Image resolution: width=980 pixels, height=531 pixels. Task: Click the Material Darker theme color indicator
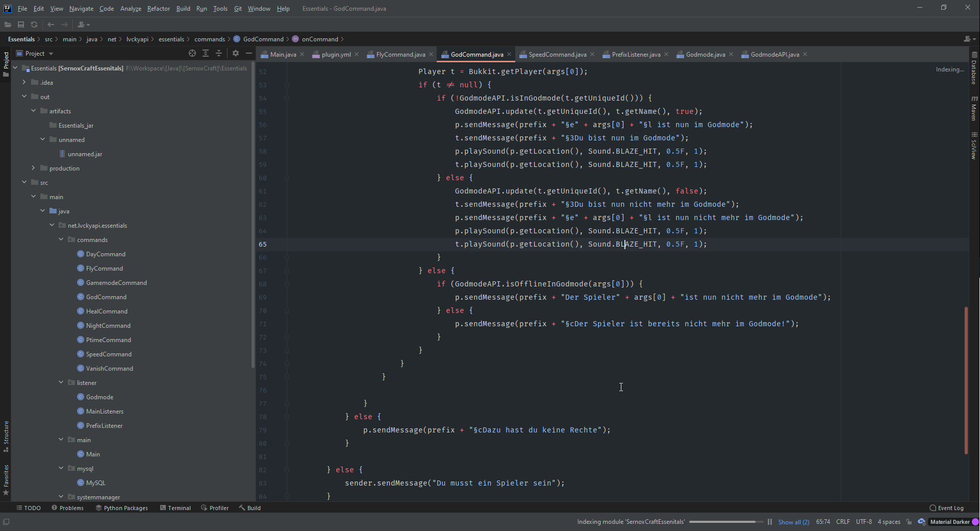pyautogui.click(x=975, y=522)
